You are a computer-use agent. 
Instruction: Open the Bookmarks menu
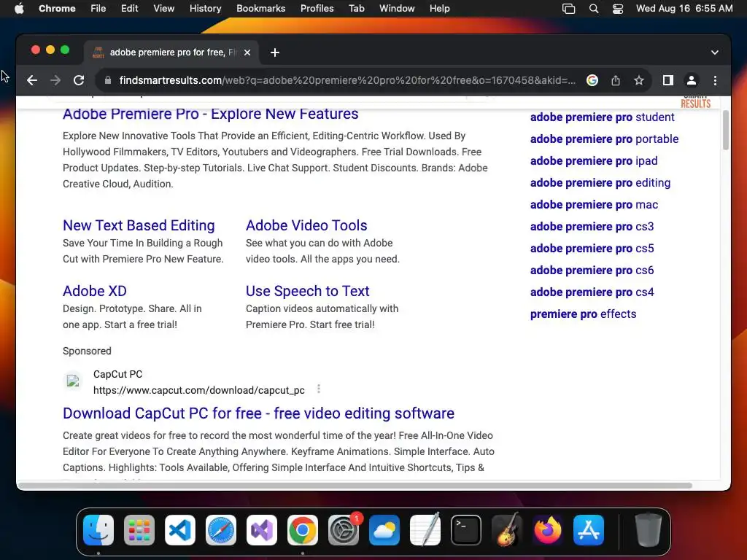pos(260,9)
